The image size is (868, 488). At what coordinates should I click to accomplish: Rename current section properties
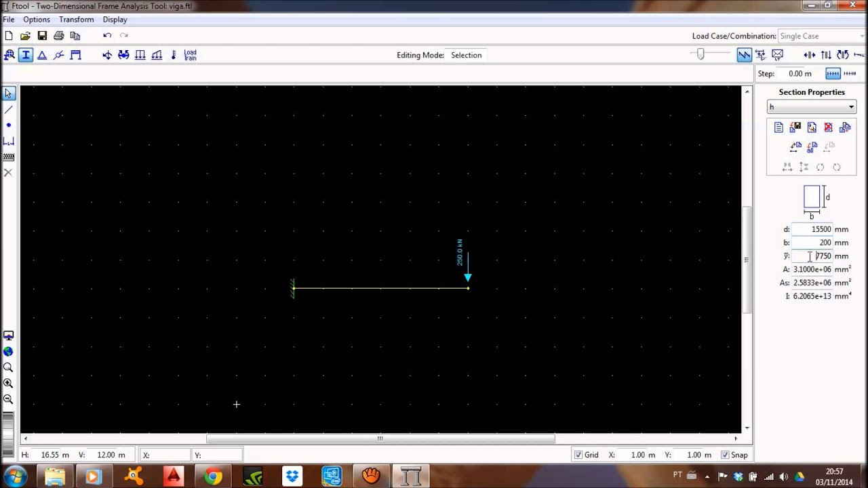tap(812, 127)
